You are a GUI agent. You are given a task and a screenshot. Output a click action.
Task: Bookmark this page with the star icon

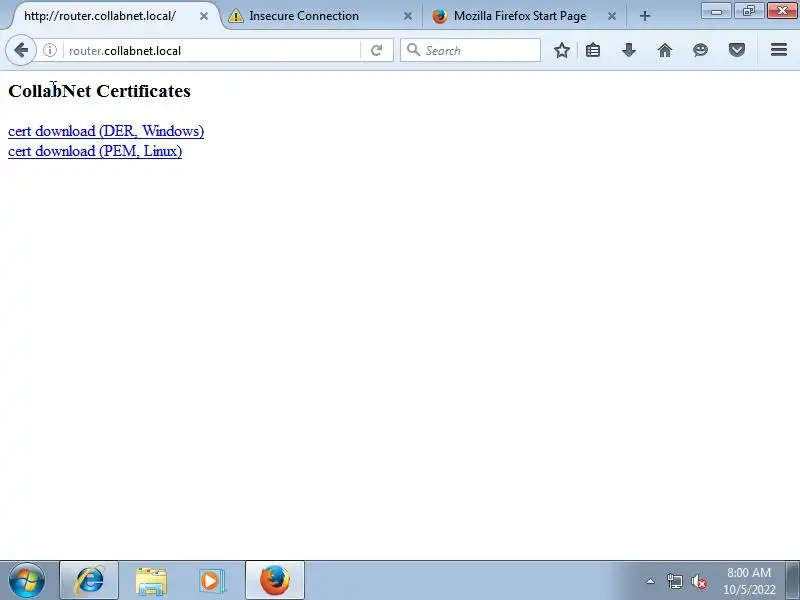pos(562,51)
